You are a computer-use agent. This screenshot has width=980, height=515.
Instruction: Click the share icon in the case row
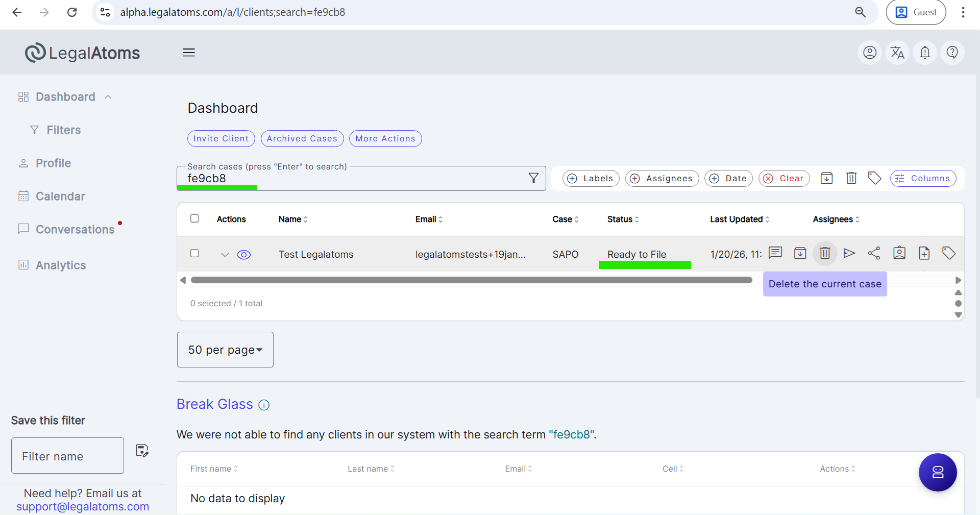pos(874,253)
